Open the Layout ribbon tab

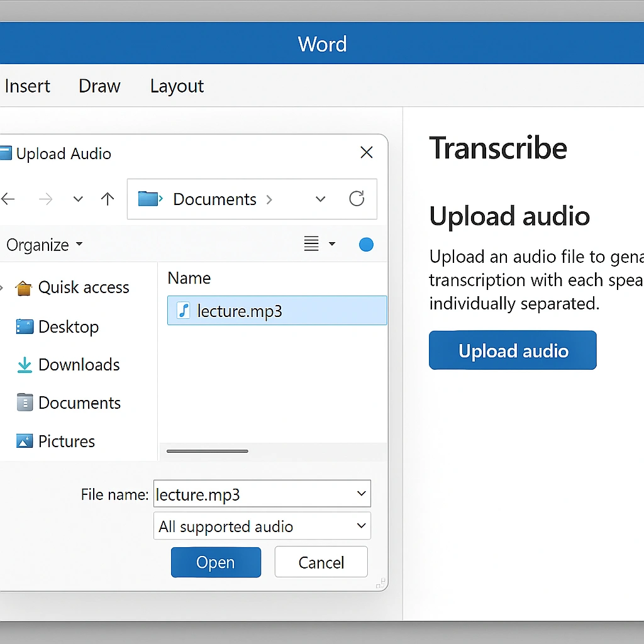[x=177, y=86]
